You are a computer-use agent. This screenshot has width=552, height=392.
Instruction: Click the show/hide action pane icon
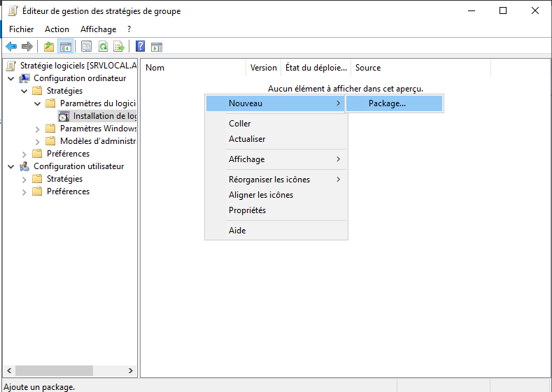point(157,47)
